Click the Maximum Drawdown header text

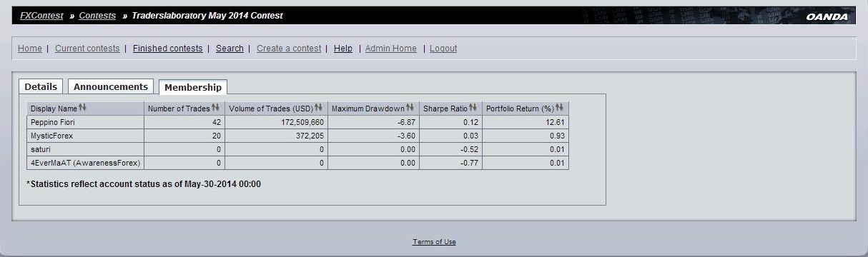coord(368,109)
